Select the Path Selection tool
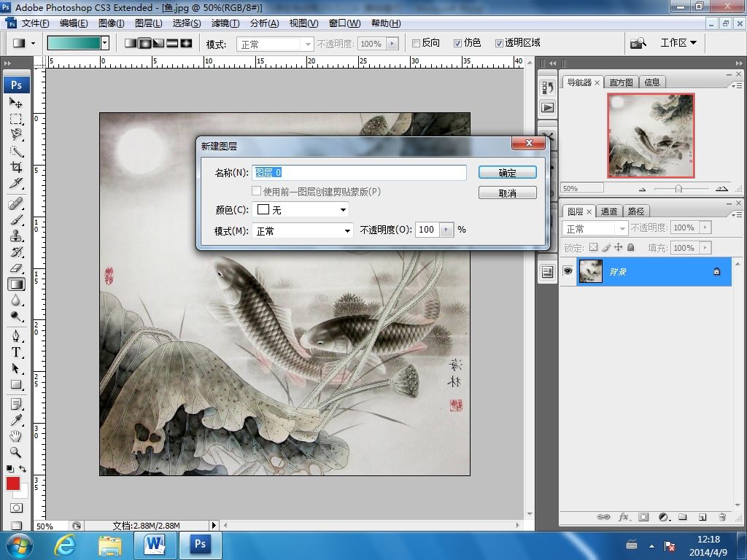 [16, 368]
